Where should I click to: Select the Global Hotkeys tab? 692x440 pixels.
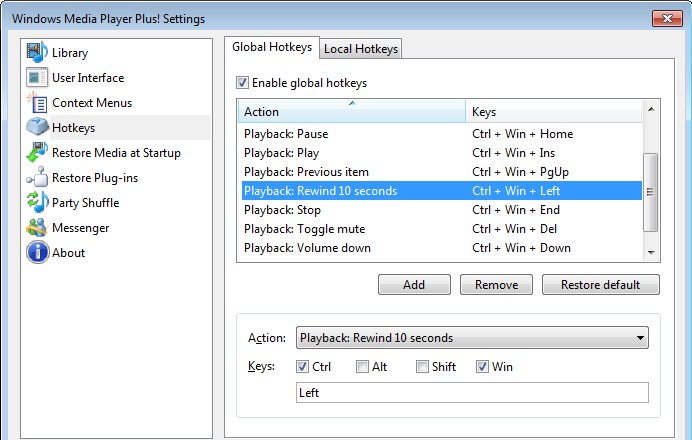click(272, 47)
